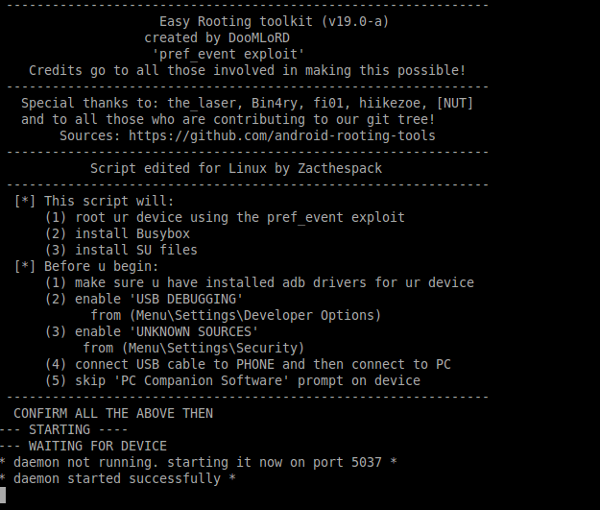The width and height of the screenshot is (600, 510).
Task: Click the 'install SU files' step line
Action: [121, 250]
